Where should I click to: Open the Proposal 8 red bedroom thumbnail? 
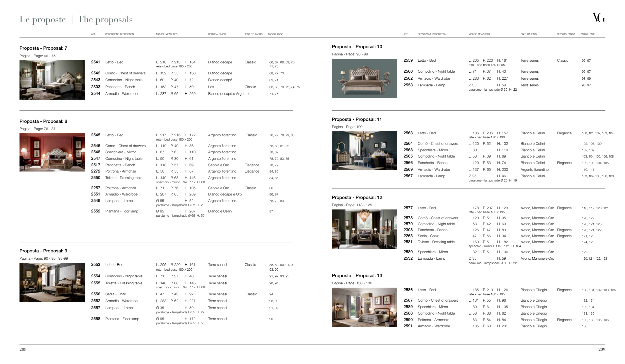(x=52, y=152)
